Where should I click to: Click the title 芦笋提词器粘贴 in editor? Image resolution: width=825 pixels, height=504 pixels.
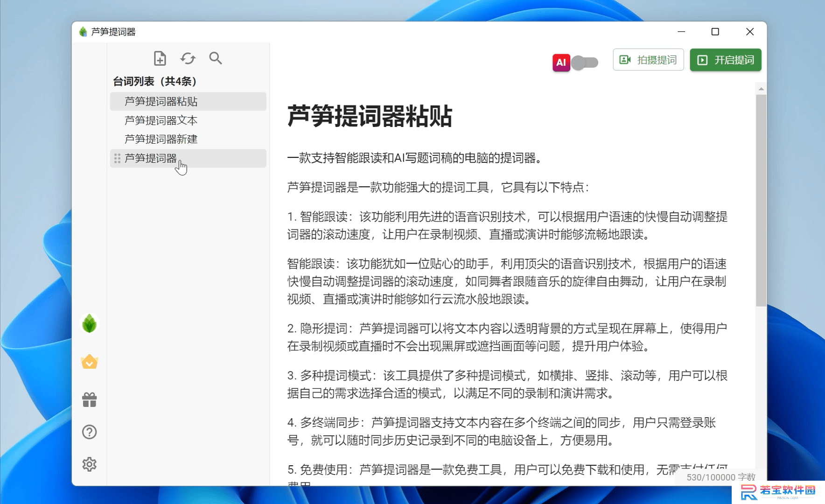click(x=370, y=116)
